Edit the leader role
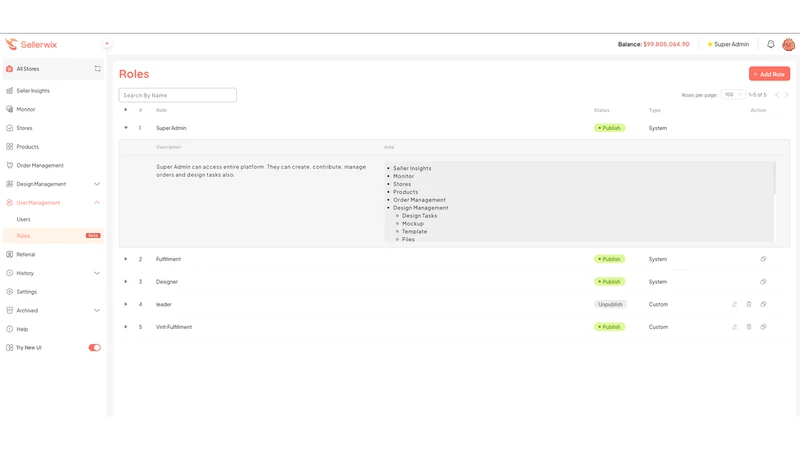 [x=735, y=305]
